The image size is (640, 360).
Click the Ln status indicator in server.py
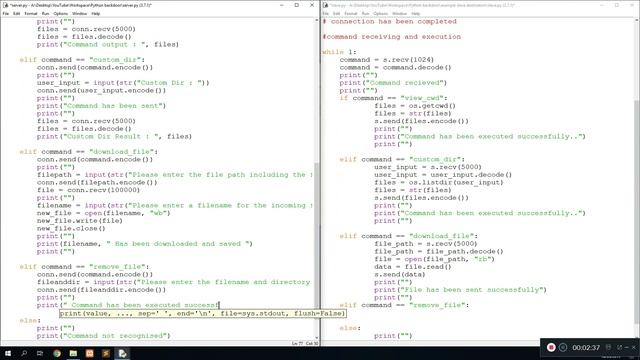coord(298,344)
